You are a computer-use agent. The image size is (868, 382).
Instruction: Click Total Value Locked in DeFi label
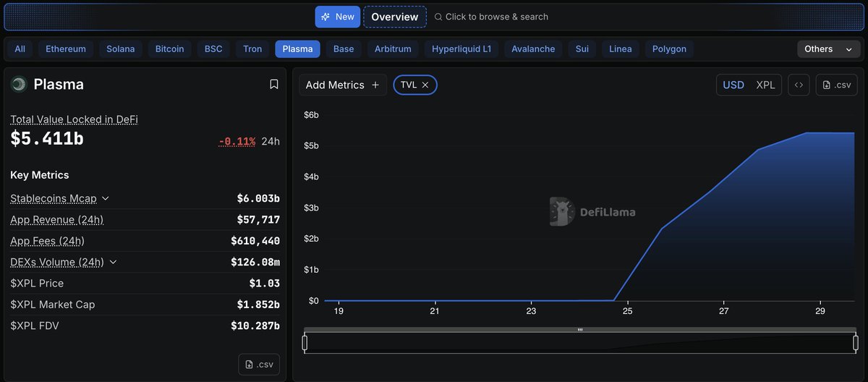74,119
